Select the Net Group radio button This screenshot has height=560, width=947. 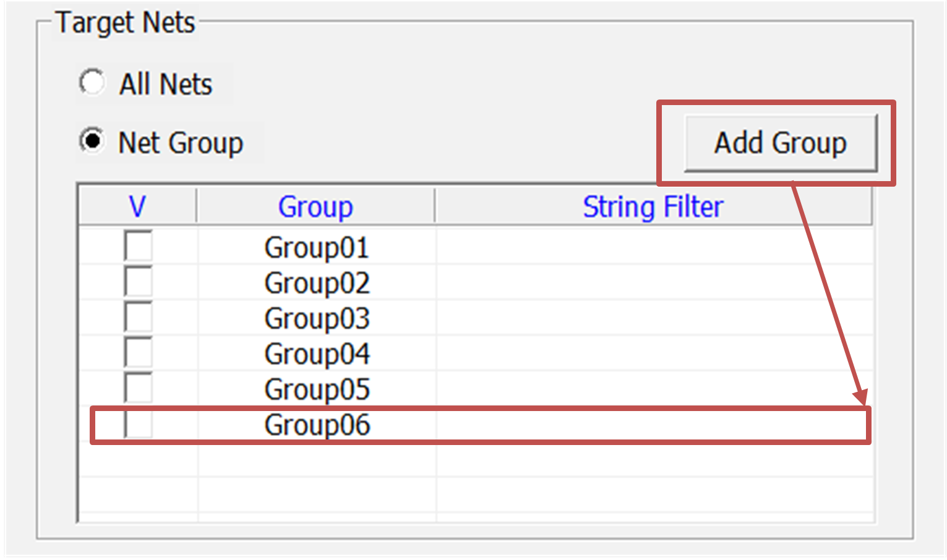pyautogui.click(x=92, y=142)
